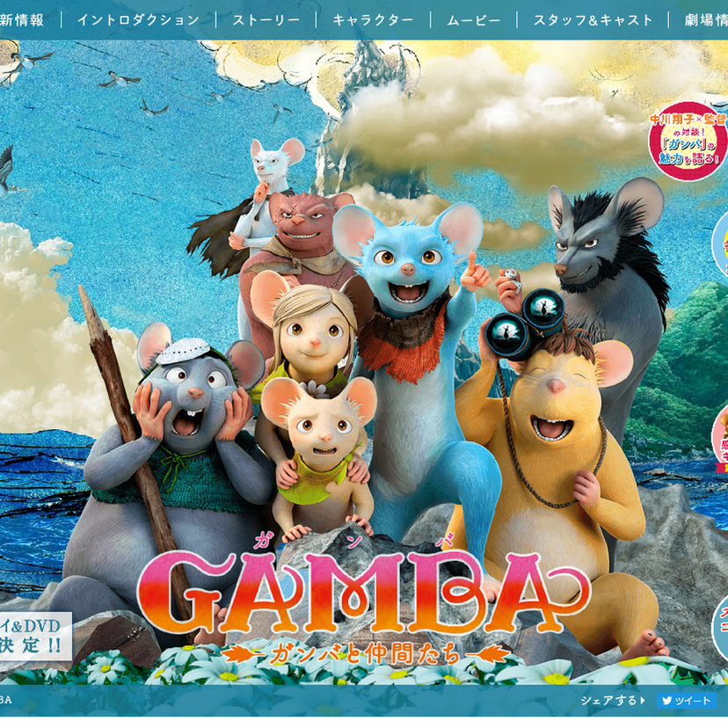Open the blue circular badge at right edge
This screenshot has height=728, width=728.
click(x=720, y=242)
